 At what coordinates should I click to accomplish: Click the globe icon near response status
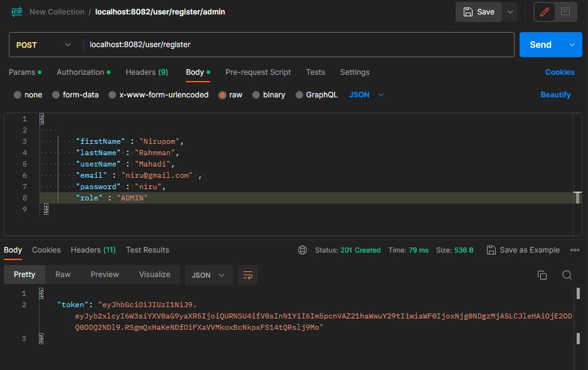[x=302, y=250]
